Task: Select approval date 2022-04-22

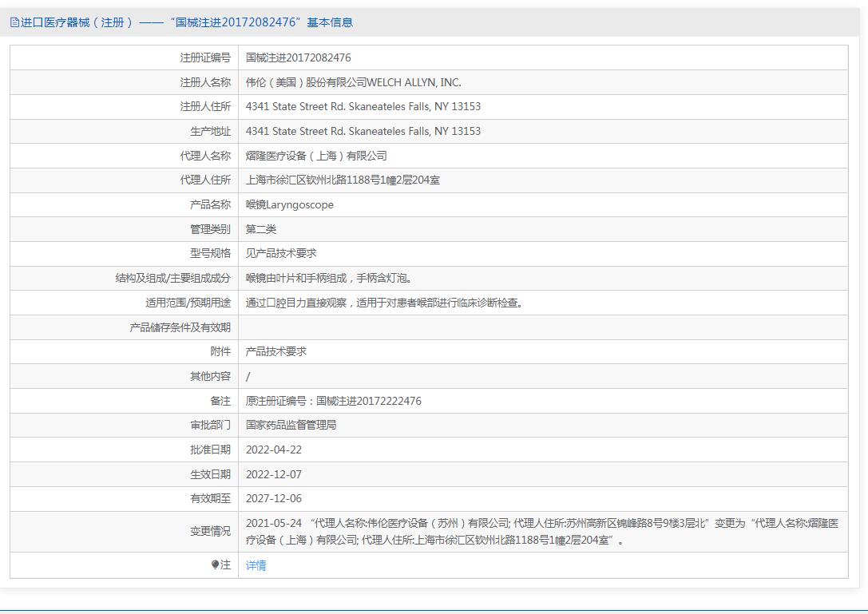Action: coord(274,450)
